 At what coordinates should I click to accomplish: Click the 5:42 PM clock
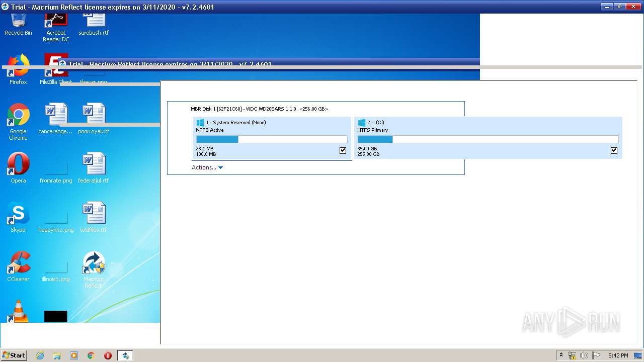(x=618, y=355)
